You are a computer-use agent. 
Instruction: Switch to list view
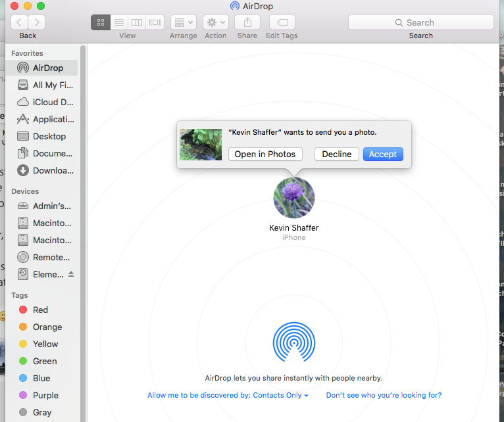(119, 22)
